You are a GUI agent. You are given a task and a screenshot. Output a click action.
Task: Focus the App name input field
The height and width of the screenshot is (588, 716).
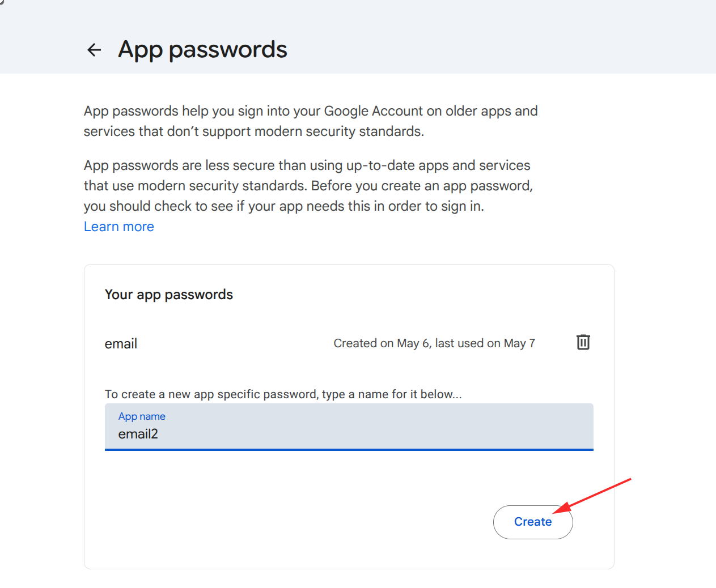(x=349, y=427)
